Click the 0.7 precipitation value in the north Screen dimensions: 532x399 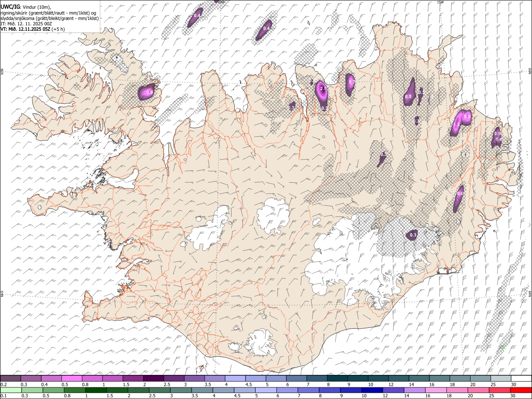351,82
